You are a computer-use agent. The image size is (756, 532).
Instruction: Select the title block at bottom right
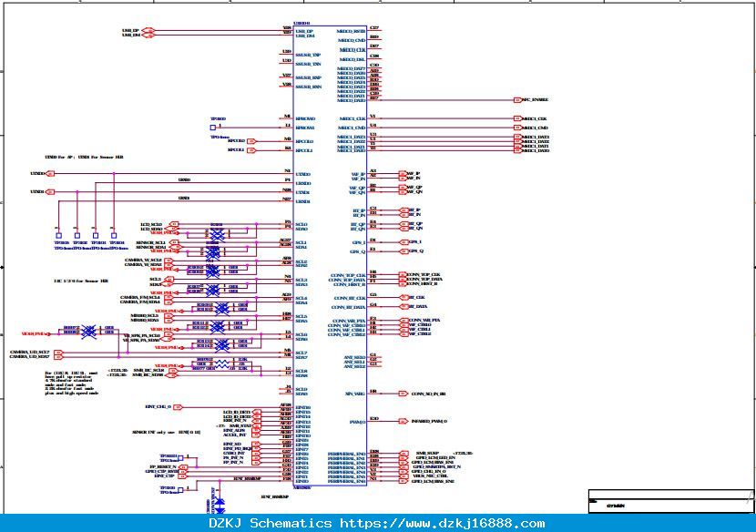click(x=670, y=502)
